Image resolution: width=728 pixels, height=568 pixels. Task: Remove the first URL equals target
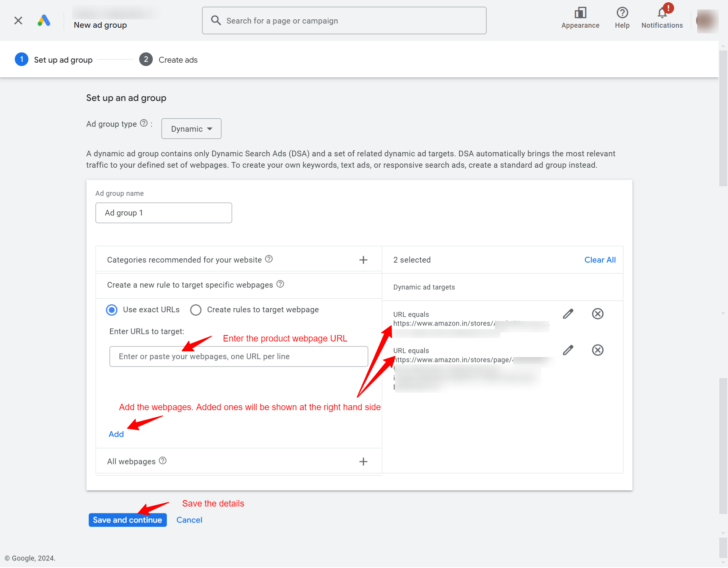point(598,314)
